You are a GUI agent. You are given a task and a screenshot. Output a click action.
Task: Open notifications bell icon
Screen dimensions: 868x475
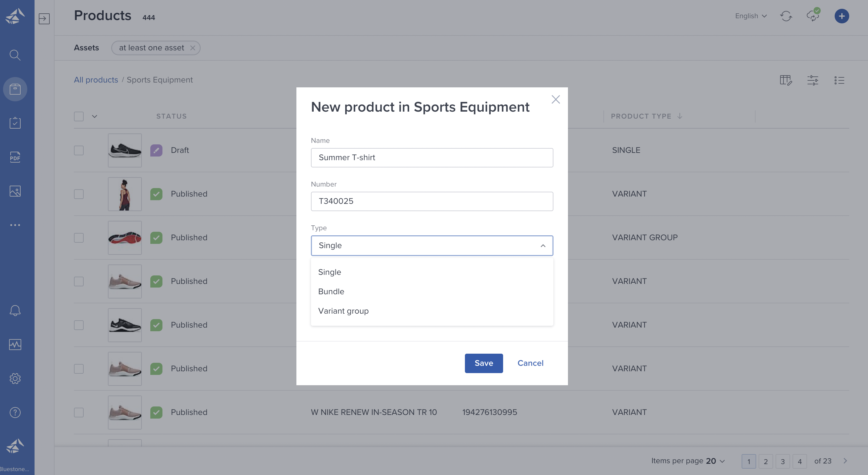tap(15, 311)
